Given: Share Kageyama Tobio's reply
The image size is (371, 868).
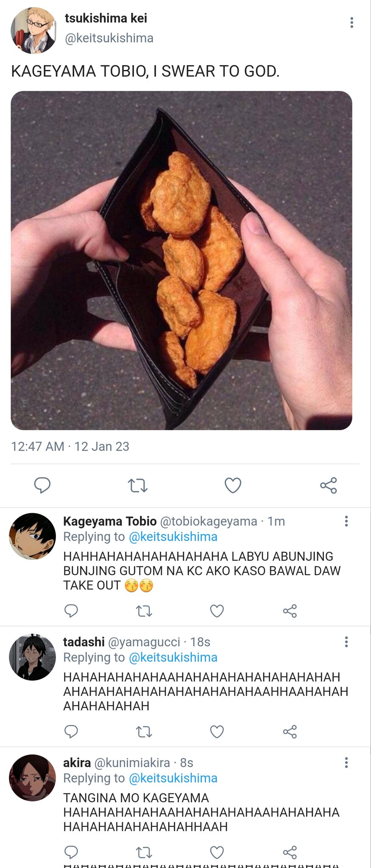Looking at the screenshot, I should tap(290, 611).
